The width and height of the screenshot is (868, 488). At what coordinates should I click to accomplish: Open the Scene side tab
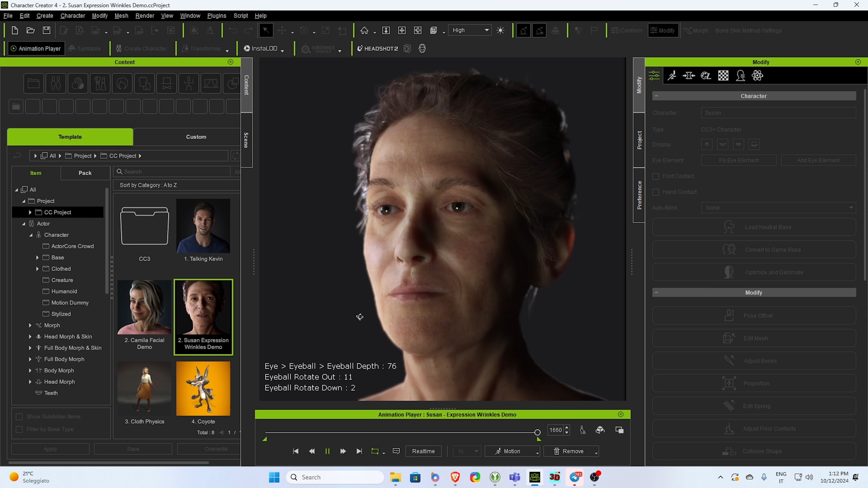246,140
